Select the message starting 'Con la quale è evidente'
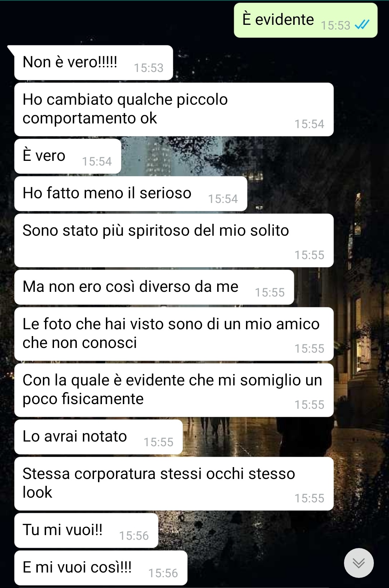Image resolution: width=389 pixels, height=588 pixels. coord(174,390)
